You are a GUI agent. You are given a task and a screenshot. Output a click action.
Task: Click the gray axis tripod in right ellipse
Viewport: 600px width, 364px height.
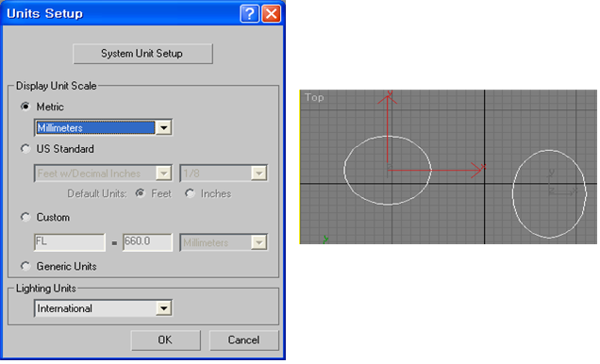(561, 184)
